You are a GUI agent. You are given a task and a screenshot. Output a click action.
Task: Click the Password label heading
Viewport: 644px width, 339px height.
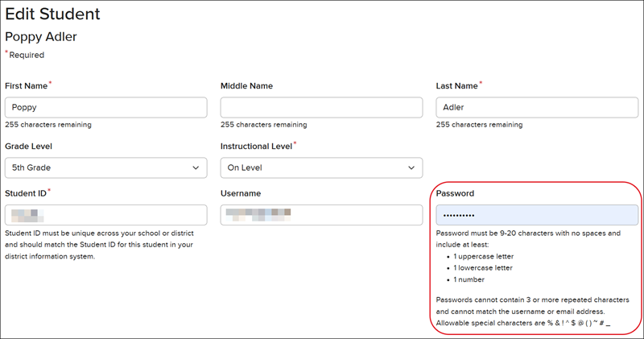click(456, 193)
